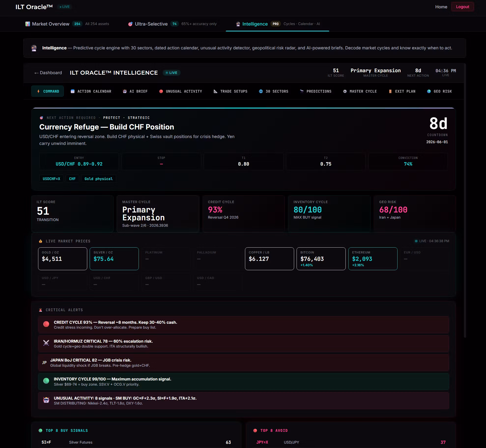The height and width of the screenshot is (448, 486).
Task: Click the Logout button
Action: (462, 7)
